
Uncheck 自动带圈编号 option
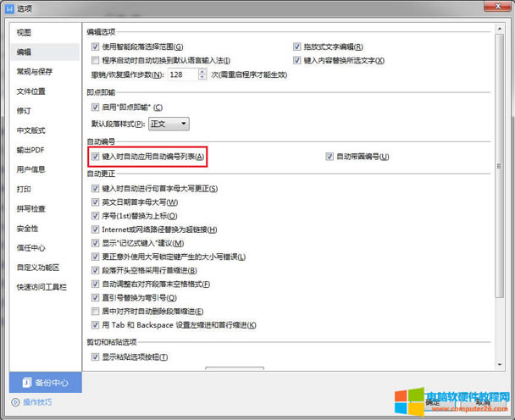pyautogui.click(x=330, y=157)
